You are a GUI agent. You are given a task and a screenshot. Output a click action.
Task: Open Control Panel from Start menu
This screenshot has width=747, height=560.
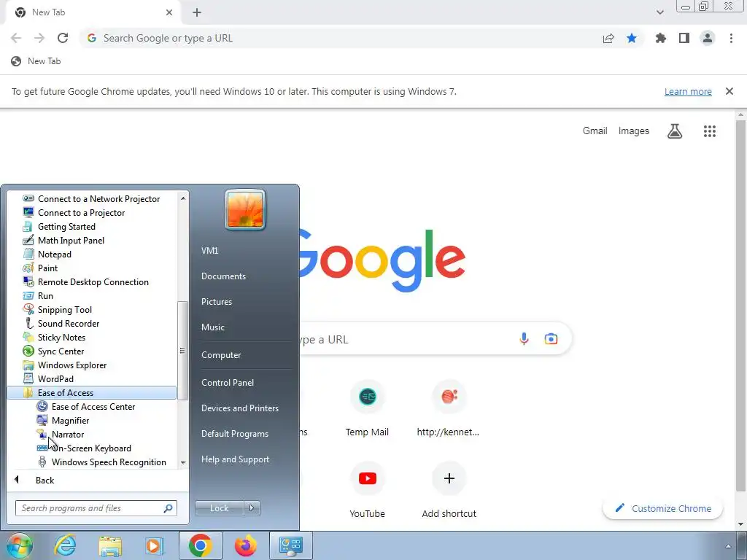[x=228, y=382]
